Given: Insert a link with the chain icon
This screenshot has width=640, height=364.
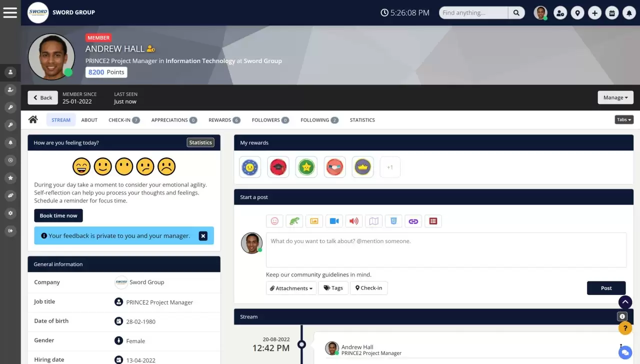Looking at the screenshot, I should pos(413,221).
